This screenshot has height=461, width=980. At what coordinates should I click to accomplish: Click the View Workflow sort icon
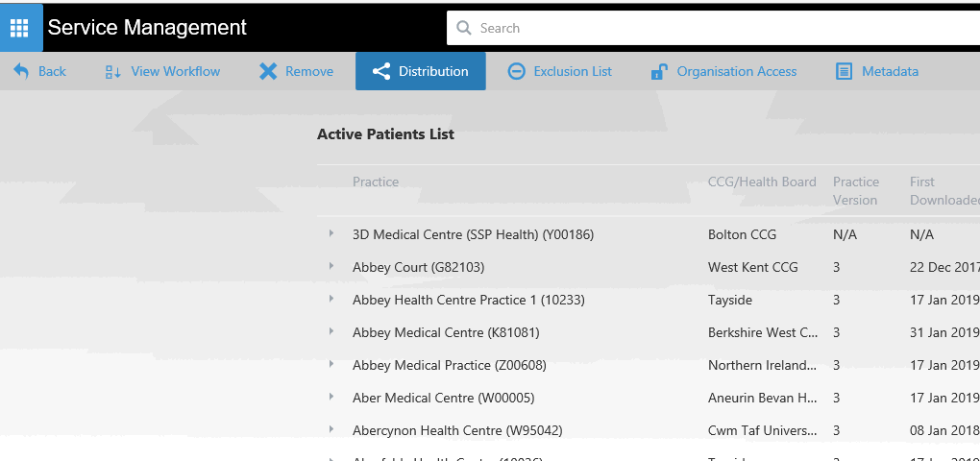click(x=113, y=71)
